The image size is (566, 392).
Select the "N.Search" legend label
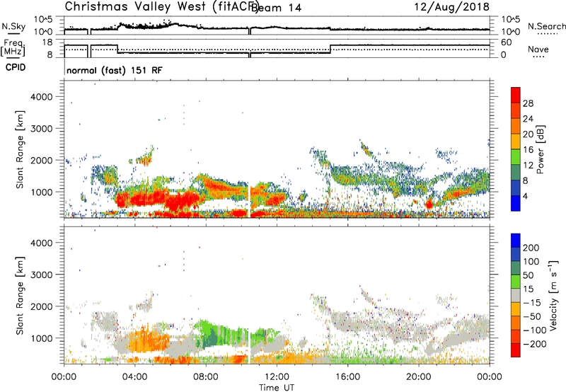(546, 26)
